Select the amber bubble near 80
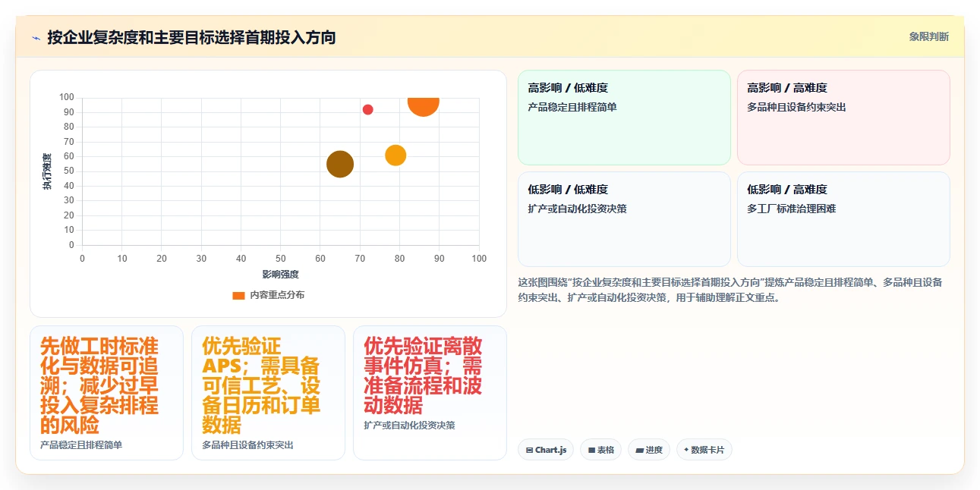The image size is (980, 490). tap(395, 155)
